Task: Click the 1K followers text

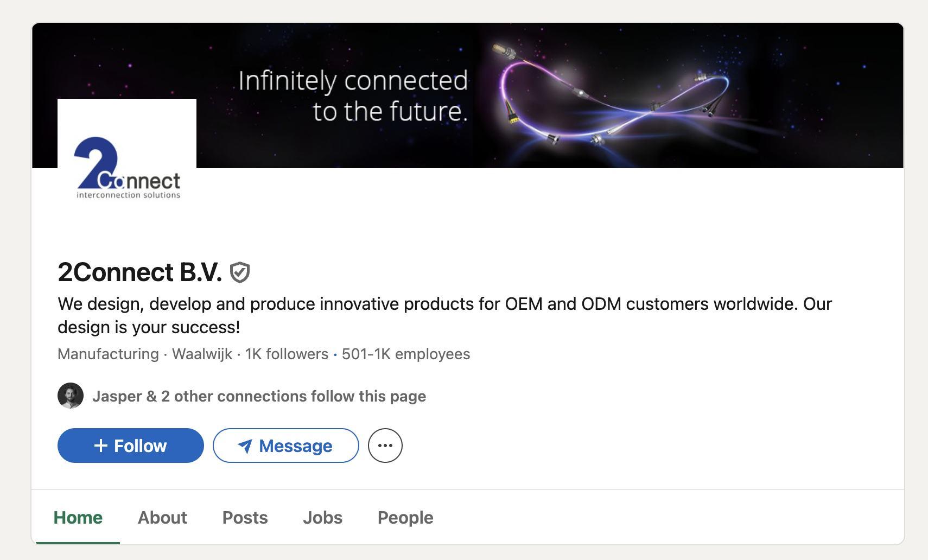Action: pos(287,354)
